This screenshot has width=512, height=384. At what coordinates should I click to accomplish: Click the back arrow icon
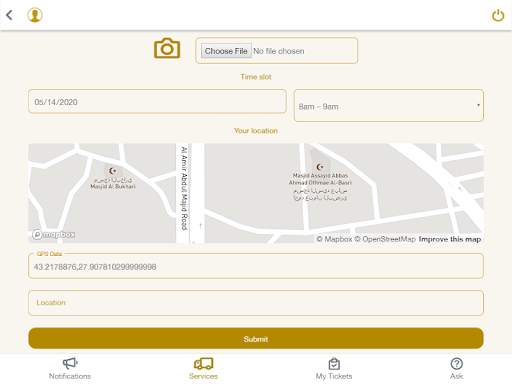coord(9,15)
